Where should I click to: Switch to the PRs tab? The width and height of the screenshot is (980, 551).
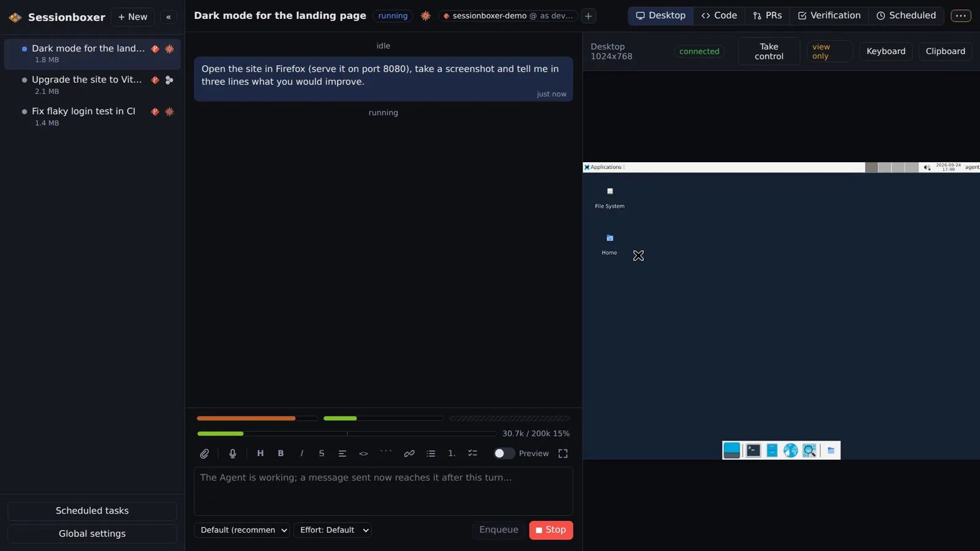(x=767, y=16)
